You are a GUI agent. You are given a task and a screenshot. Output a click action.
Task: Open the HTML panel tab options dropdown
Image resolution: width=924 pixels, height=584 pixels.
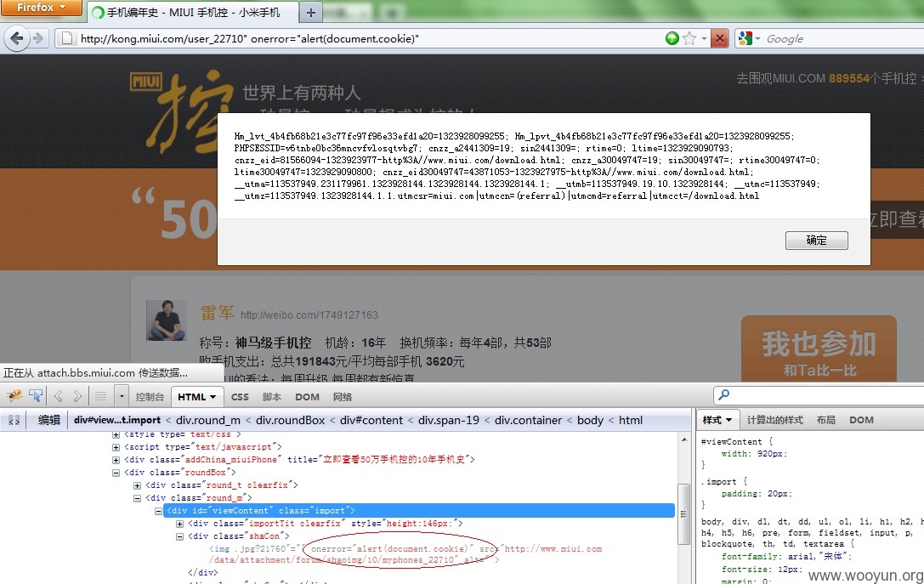[213, 397]
